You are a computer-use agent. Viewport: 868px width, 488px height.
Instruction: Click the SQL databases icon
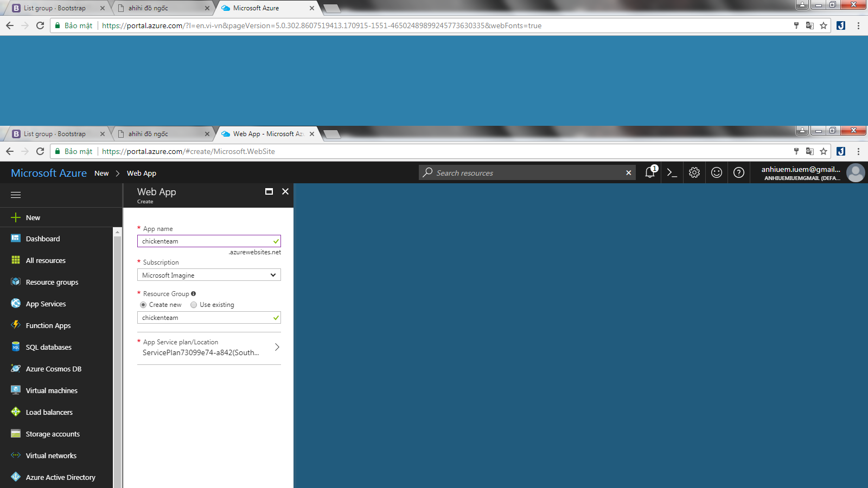click(16, 347)
